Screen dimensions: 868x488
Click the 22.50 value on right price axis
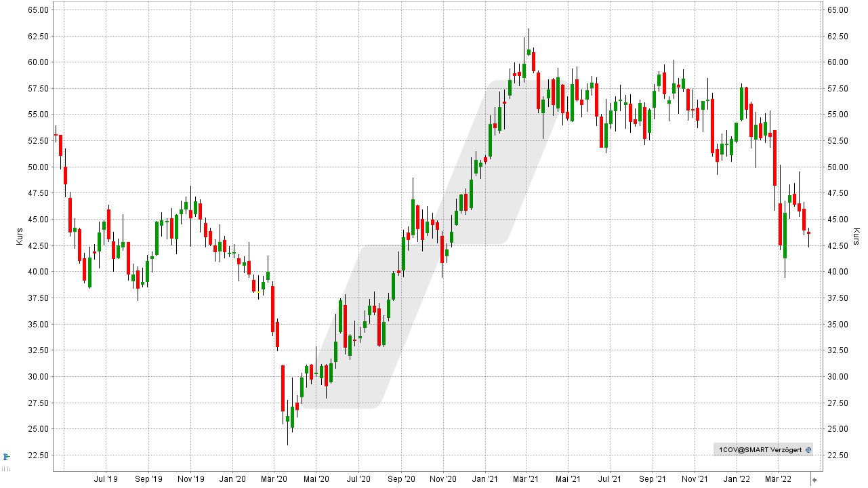pos(838,455)
